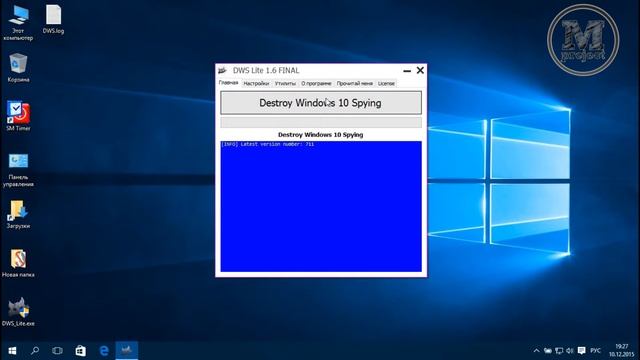Switch to the О программе tab
The image size is (640, 360).
point(316,83)
